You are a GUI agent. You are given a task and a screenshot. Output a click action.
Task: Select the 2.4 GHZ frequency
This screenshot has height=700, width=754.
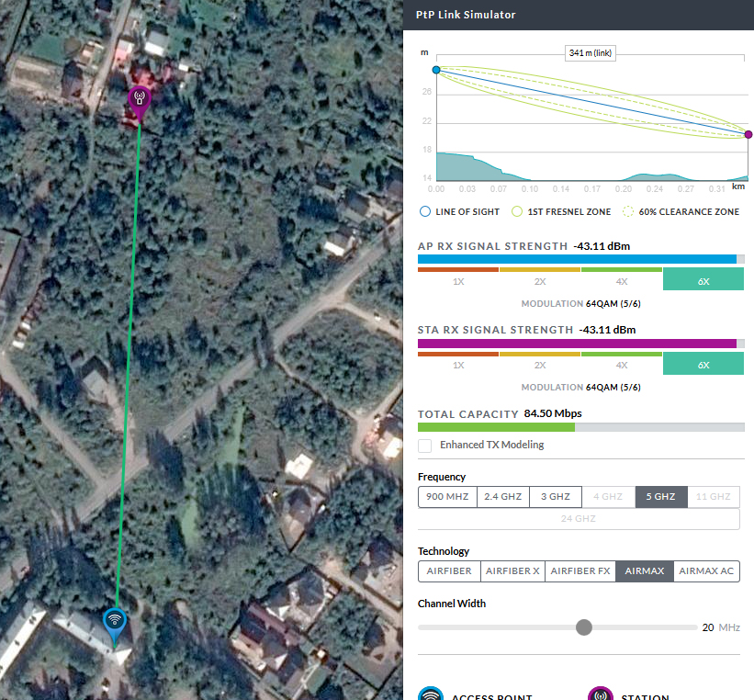point(503,496)
